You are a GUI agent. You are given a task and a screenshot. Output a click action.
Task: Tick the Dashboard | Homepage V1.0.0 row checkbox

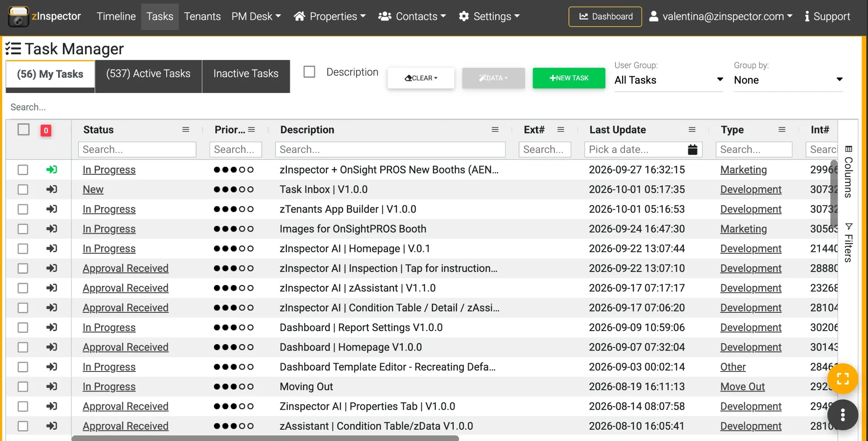tap(23, 347)
